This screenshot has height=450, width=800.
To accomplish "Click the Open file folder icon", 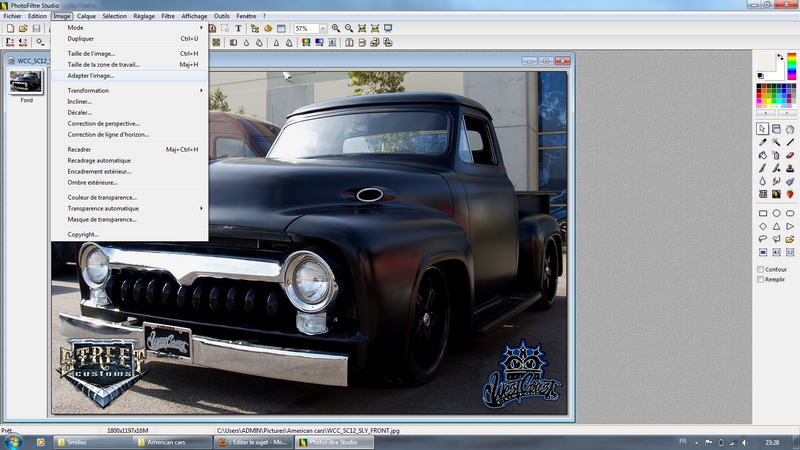I will click(x=23, y=29).
